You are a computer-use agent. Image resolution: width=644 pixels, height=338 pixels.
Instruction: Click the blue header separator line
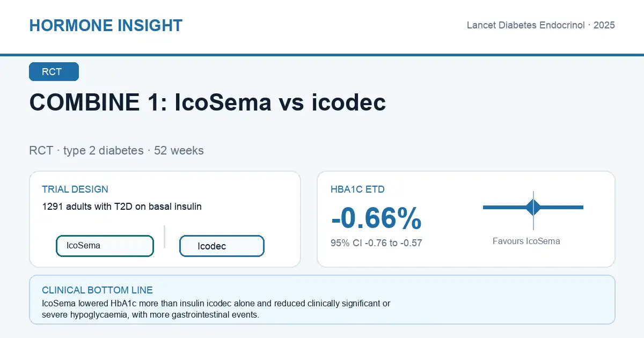click(x=322, y=55)
